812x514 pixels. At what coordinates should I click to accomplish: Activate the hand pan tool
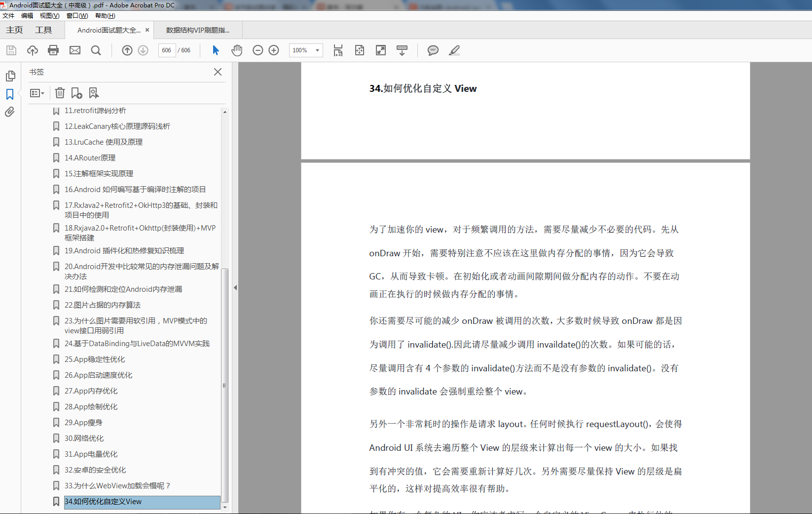pos(237,50)
